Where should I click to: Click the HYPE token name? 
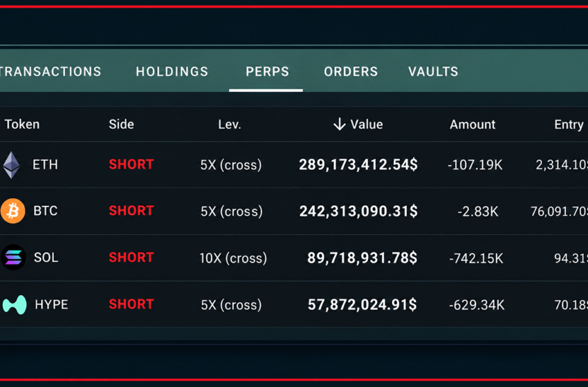tap(51, 304)
